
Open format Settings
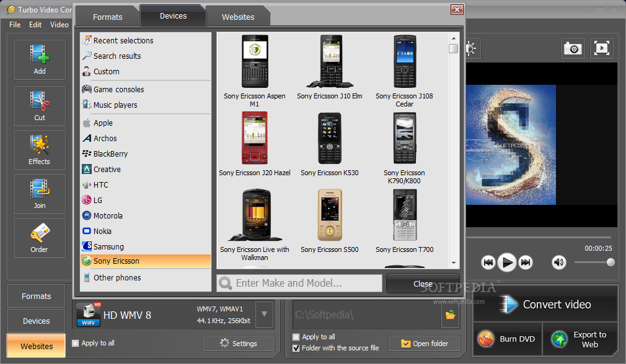239,344
